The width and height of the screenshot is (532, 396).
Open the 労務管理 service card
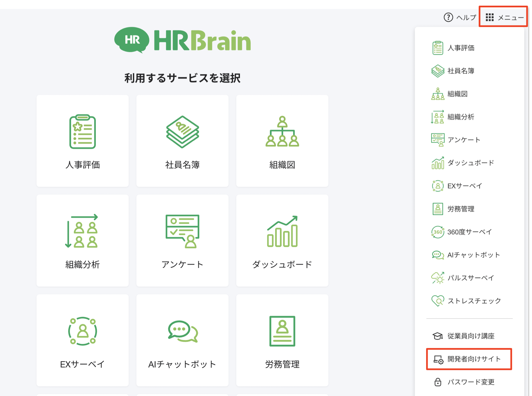click(282, 340)
